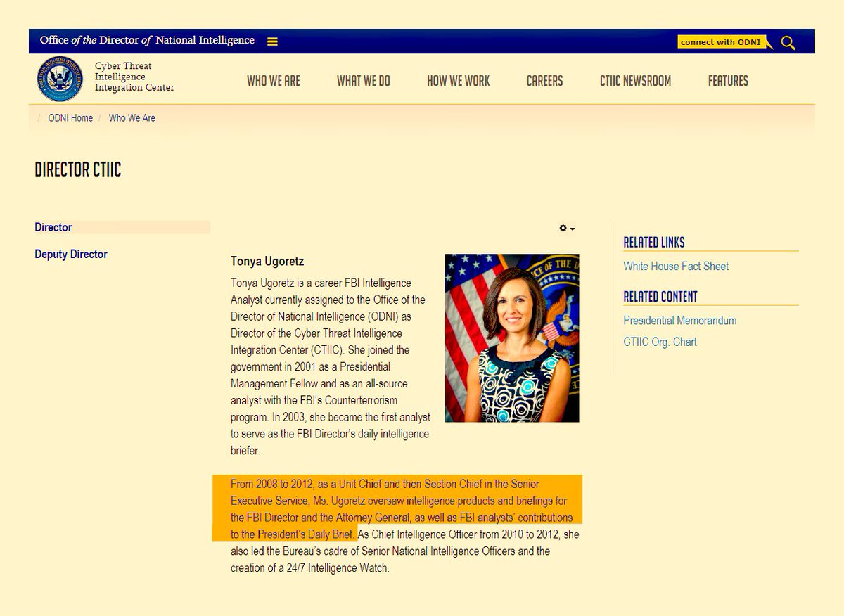The height and width of the screenshot is (616, 844).
Task: Open the What We Do menu
Action: [363, 81]
